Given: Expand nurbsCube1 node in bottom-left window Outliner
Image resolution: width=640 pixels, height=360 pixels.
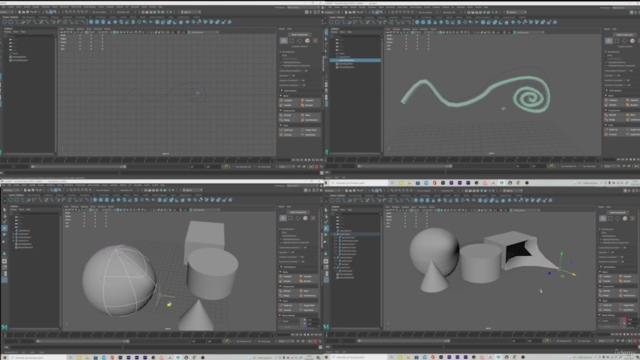Looking at the screenshot, I should (x=14, y=234).
